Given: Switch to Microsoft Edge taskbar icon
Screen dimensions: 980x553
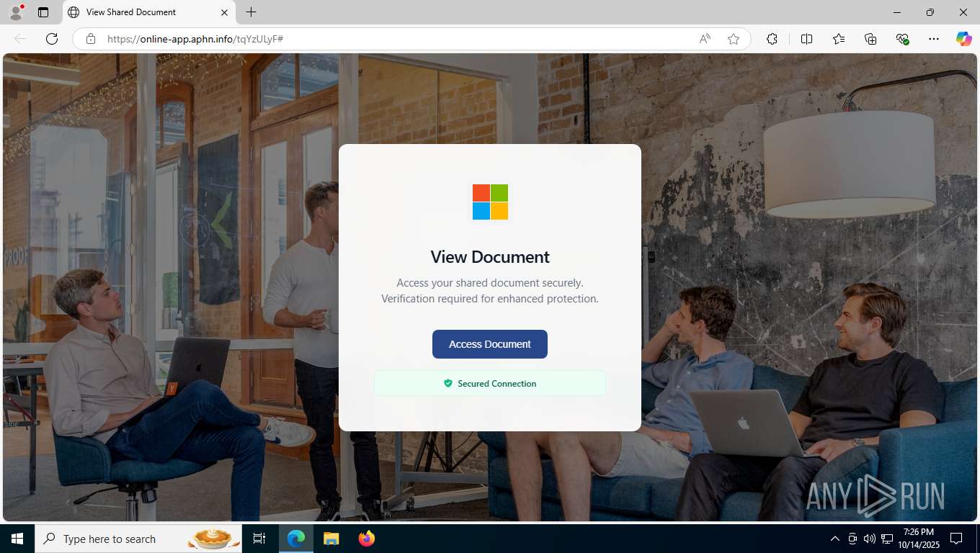Looking at the screenshot, I should point(296,539).
